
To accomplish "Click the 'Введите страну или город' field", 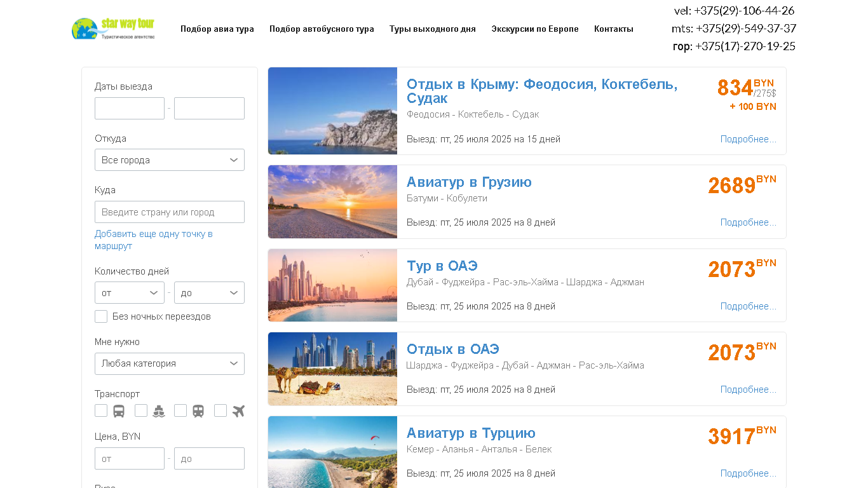I will pyautogui.click(x=170, y=212).
